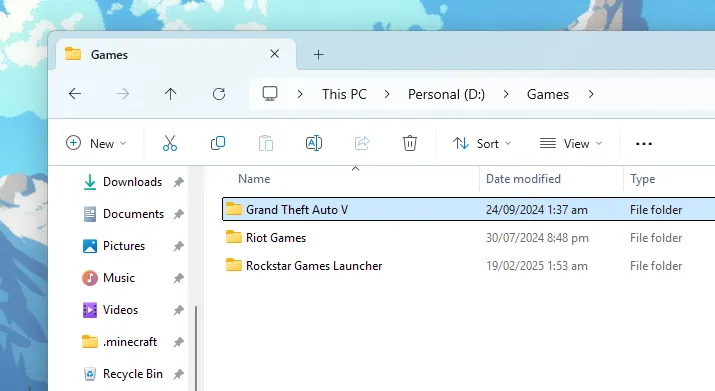
Task: Click the pin icon next to Videos
Action: tap(178, 310)
